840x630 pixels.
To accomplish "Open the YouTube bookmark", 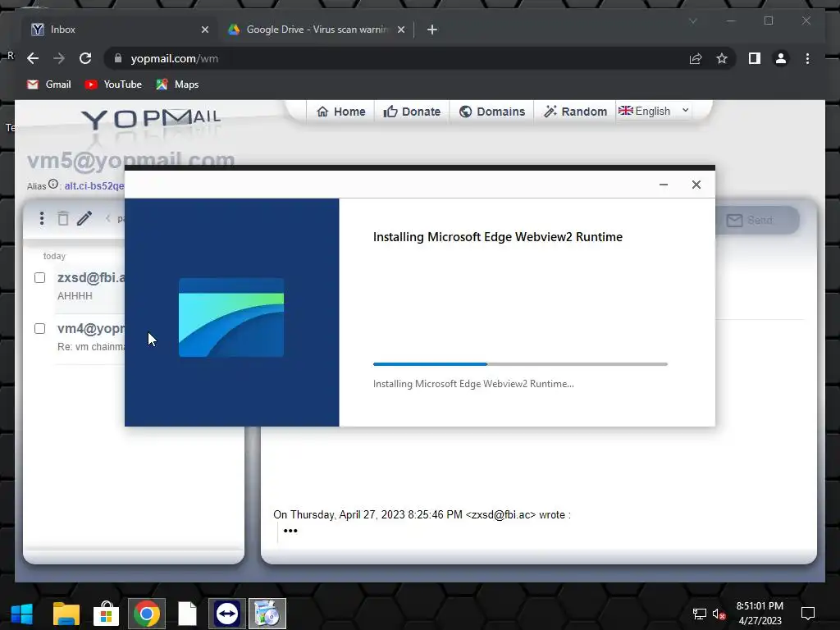I will [x=113, y=84].
